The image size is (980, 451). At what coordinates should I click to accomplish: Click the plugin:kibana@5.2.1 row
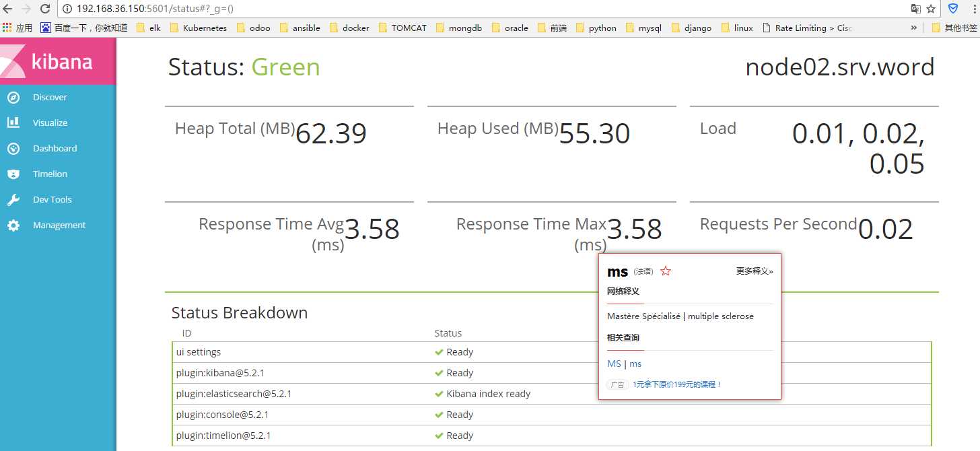(552, 373)
